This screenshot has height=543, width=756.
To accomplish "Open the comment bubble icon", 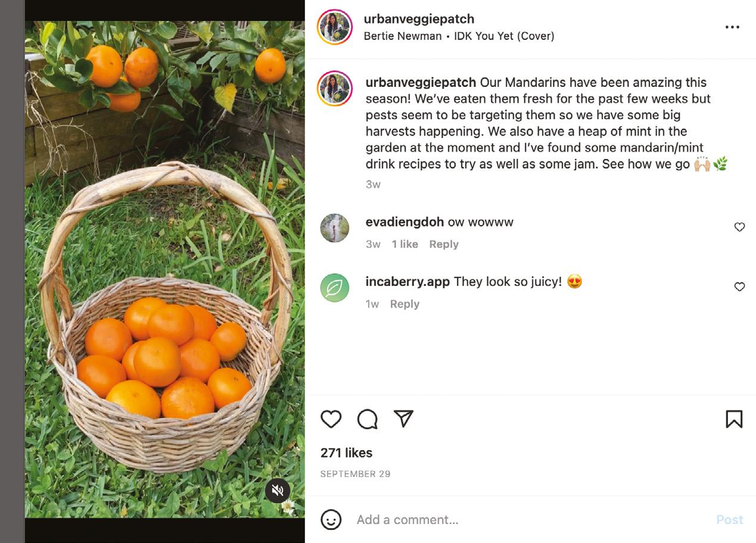I will pos(367,419).
